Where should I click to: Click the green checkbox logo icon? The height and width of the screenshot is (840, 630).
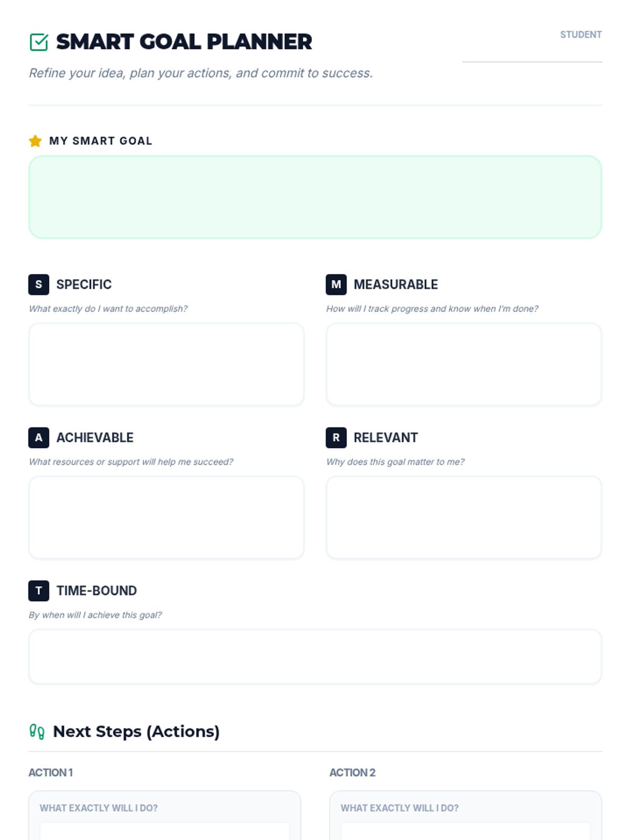click(39, 42)
